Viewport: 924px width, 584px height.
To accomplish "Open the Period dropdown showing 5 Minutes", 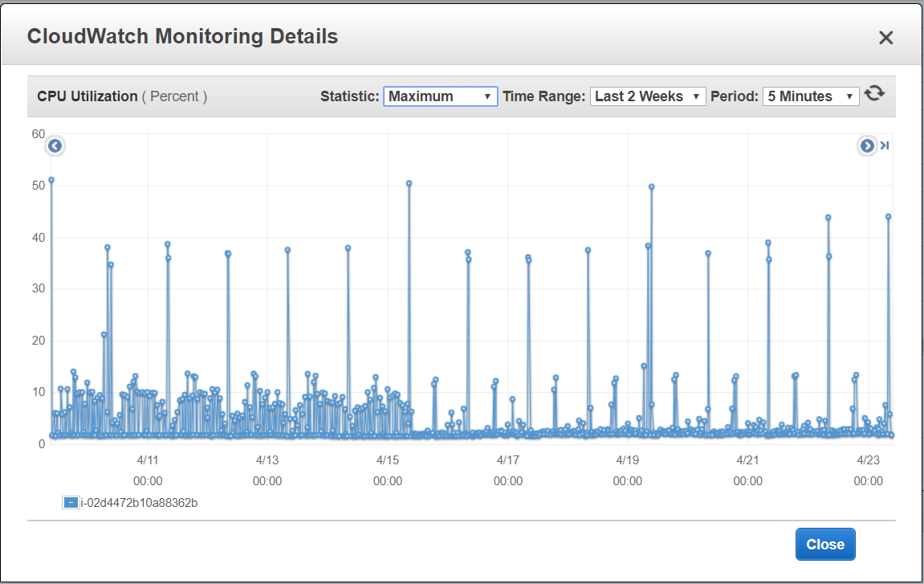I will [810, 96].
